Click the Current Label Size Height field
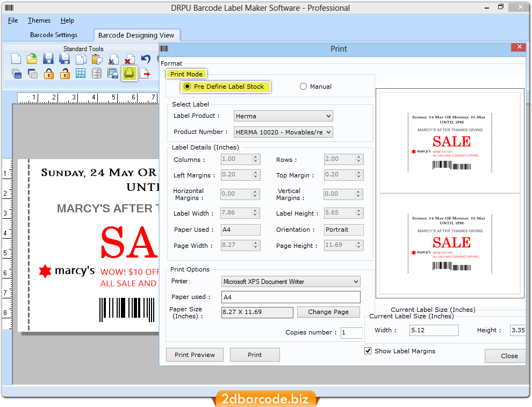 point(517,330)
